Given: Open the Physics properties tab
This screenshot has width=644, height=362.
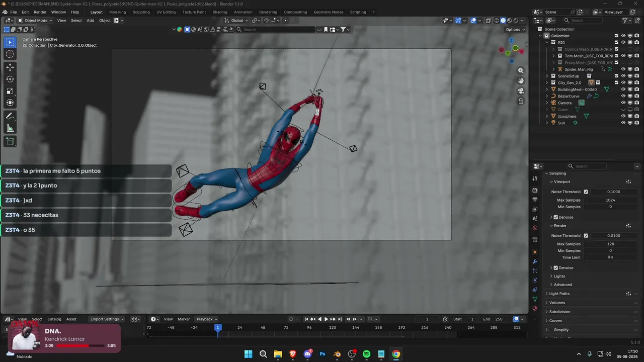Looking at the screenshot, I should (535, 281).
